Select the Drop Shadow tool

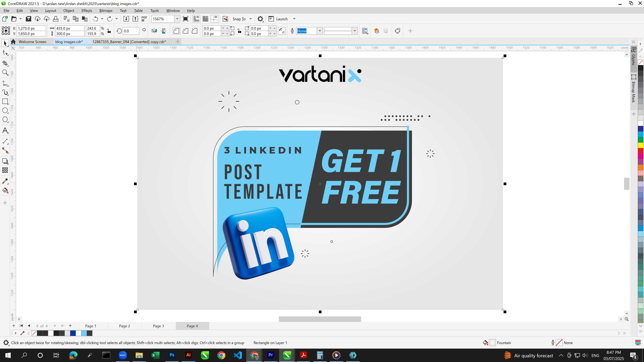click(5, 161)
